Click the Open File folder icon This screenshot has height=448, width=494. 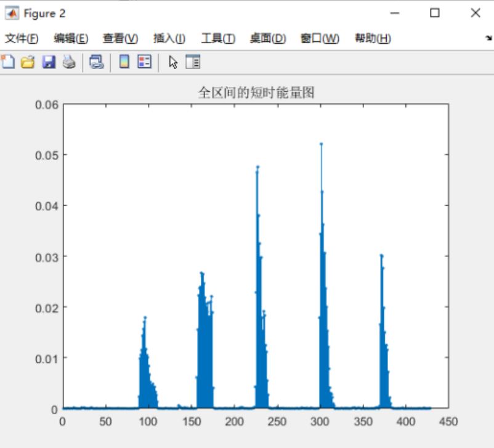[28, 62]
